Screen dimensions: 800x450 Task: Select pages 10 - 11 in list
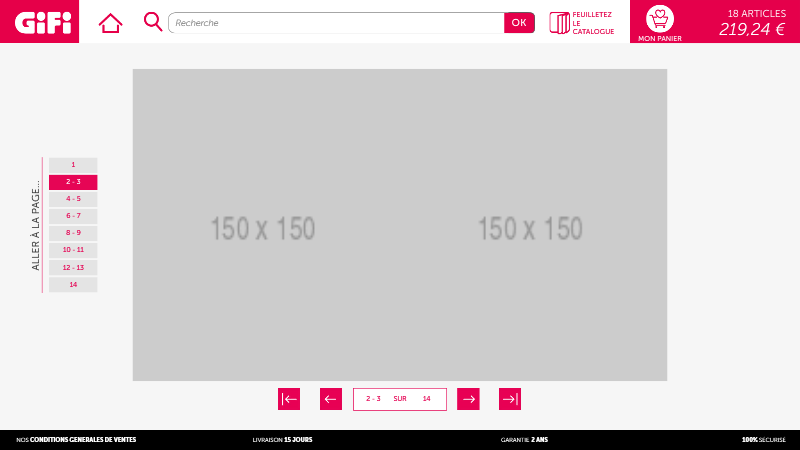(x=73, y=250)
